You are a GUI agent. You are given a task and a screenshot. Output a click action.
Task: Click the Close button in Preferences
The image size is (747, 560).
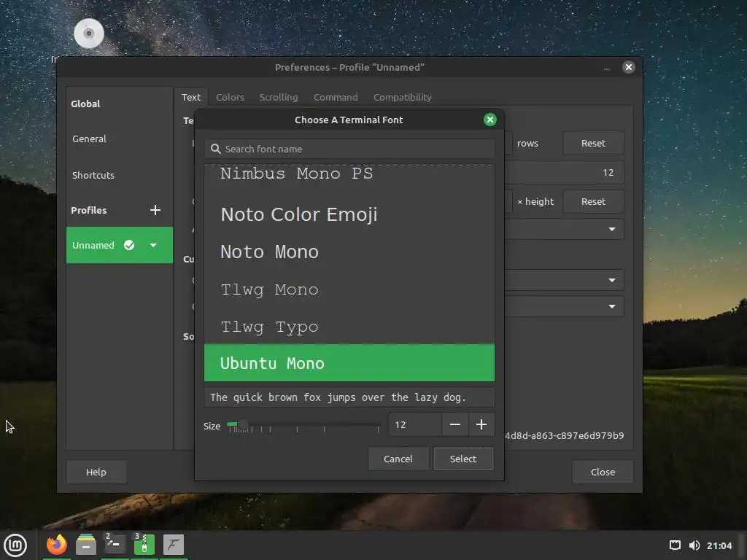603,472
